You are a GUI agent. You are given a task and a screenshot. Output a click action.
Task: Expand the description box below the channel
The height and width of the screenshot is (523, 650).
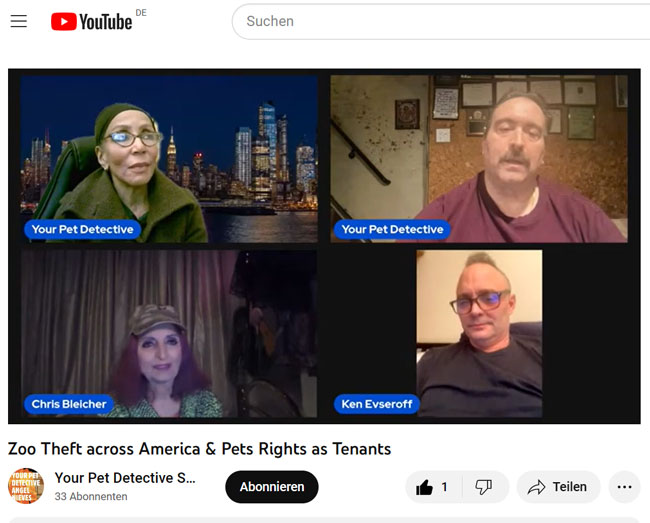coord(324,519)
